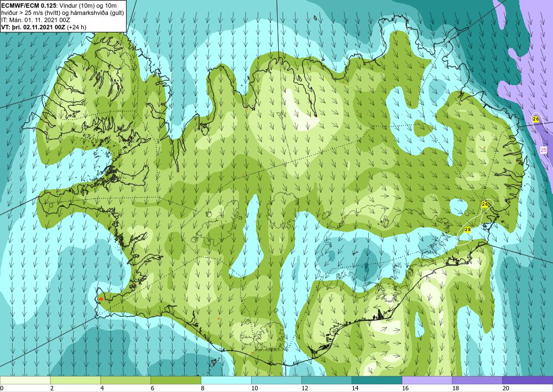Click the legend scale value "0"
This screenshot has width=553, height=392.
2,389
